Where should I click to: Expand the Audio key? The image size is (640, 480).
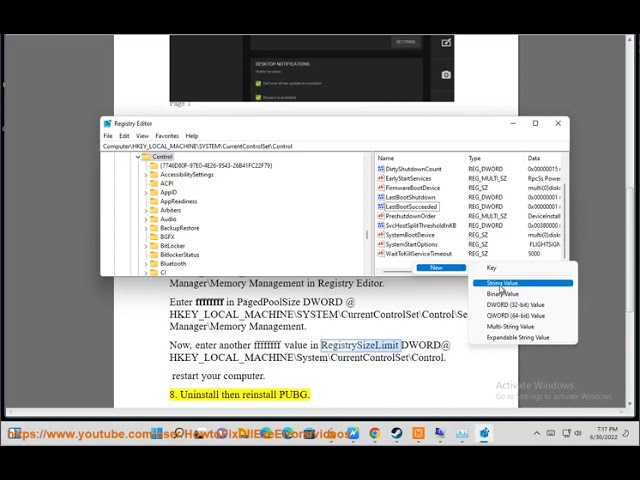[x=146, y=219]
